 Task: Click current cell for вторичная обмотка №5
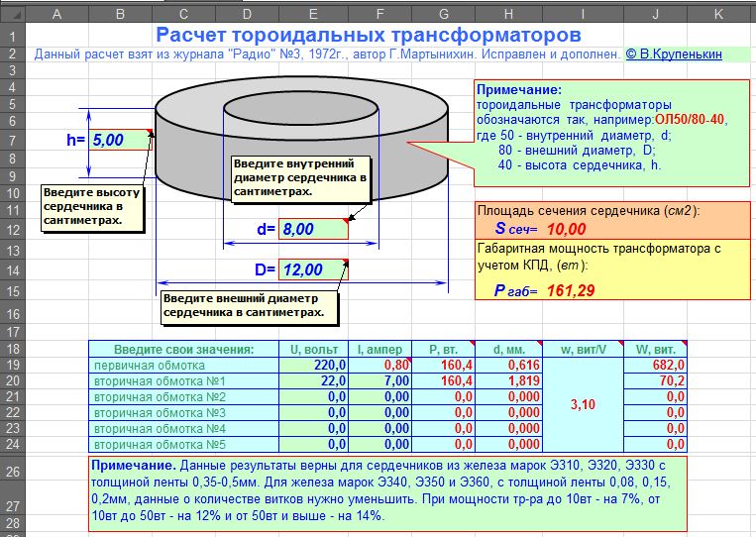click(379, 444)
